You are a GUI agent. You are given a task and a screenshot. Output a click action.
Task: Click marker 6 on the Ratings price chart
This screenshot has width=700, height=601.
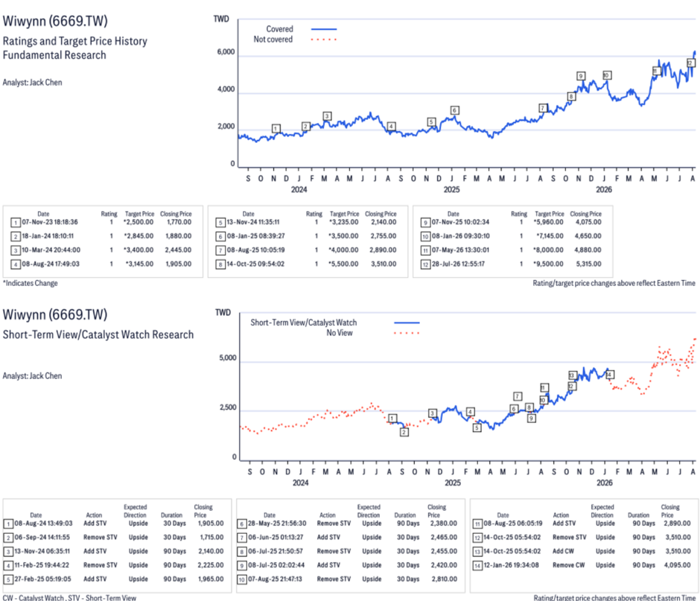(x=454, y=109)
